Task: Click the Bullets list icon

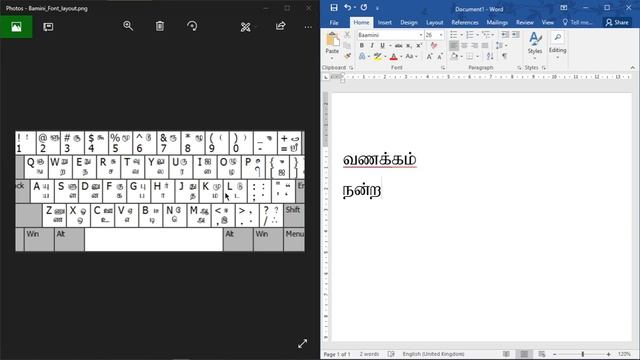Action: 453,35
